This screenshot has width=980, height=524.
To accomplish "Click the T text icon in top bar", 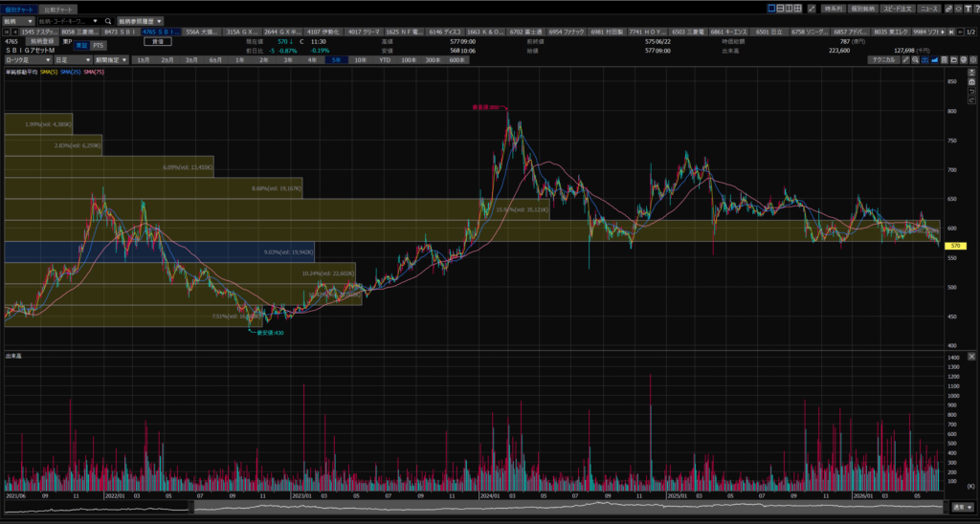I will click(968, 9).
